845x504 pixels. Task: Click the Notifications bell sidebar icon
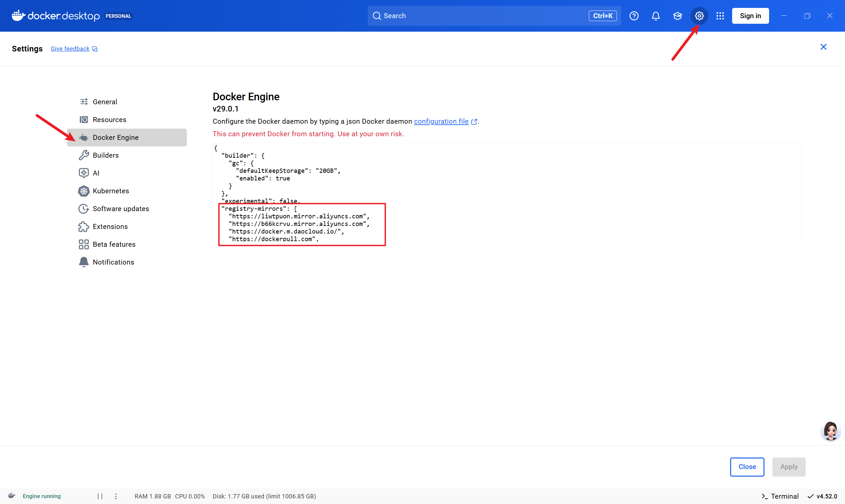click(x=84, y=262)
